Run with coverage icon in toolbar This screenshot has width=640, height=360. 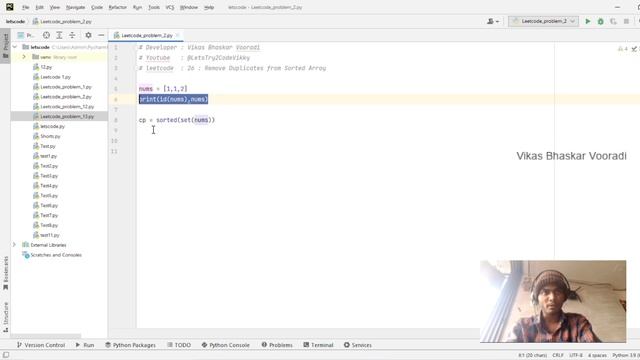pos(613,21)
